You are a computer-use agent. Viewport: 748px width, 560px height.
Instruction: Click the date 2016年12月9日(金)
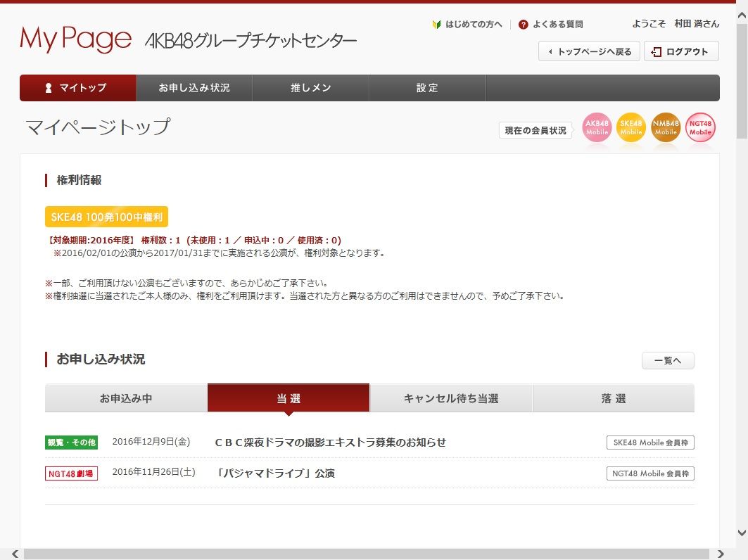[151, 442]
